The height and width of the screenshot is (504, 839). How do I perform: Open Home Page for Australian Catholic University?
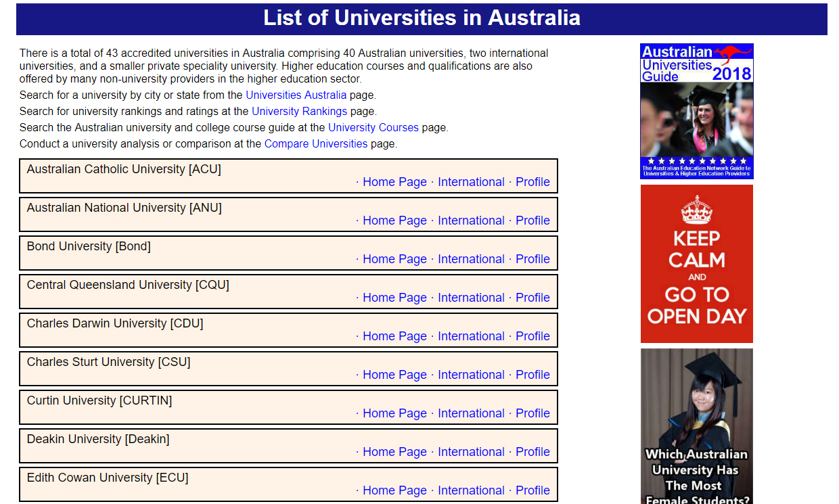click(x=394, y=182)
